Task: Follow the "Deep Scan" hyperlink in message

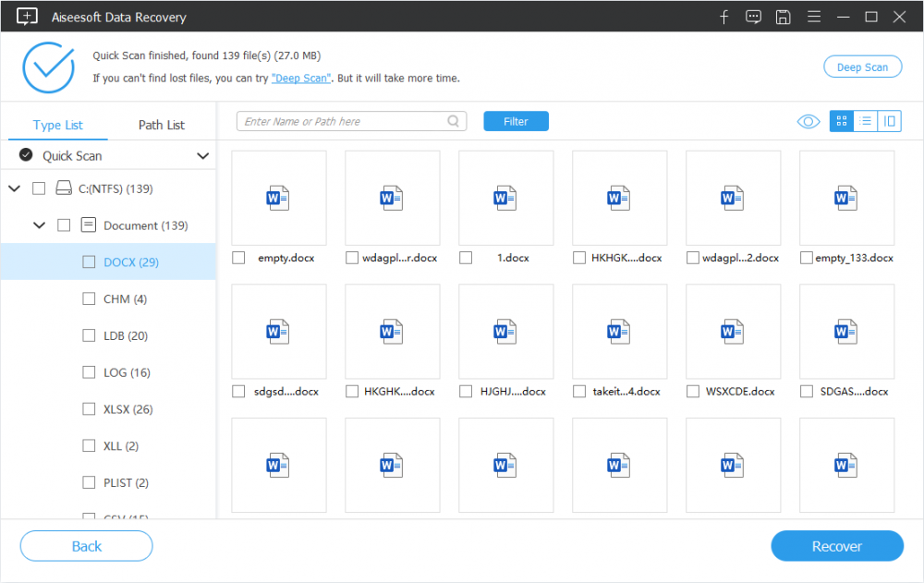Action: 301,79
